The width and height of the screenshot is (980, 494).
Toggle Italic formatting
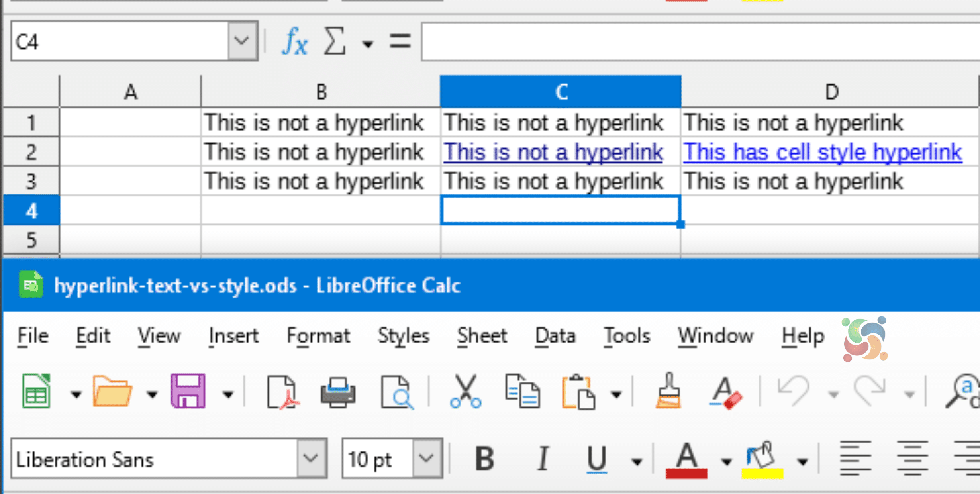(543, 459)
